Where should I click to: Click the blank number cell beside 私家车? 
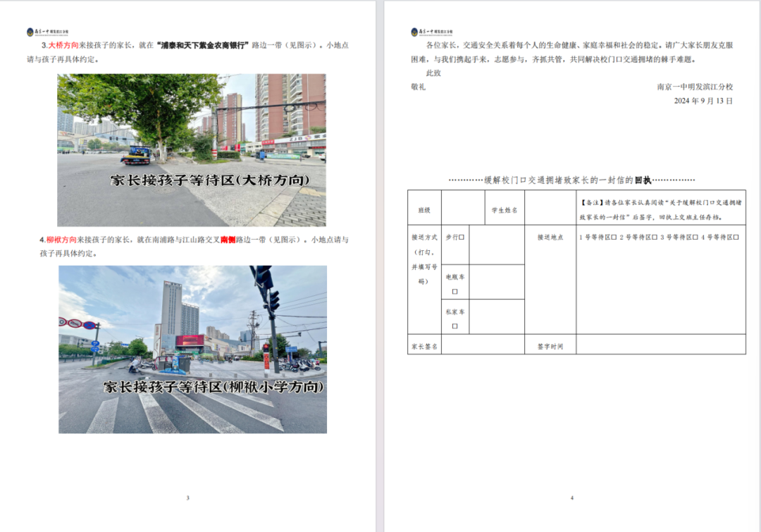(x=497, y=316)
